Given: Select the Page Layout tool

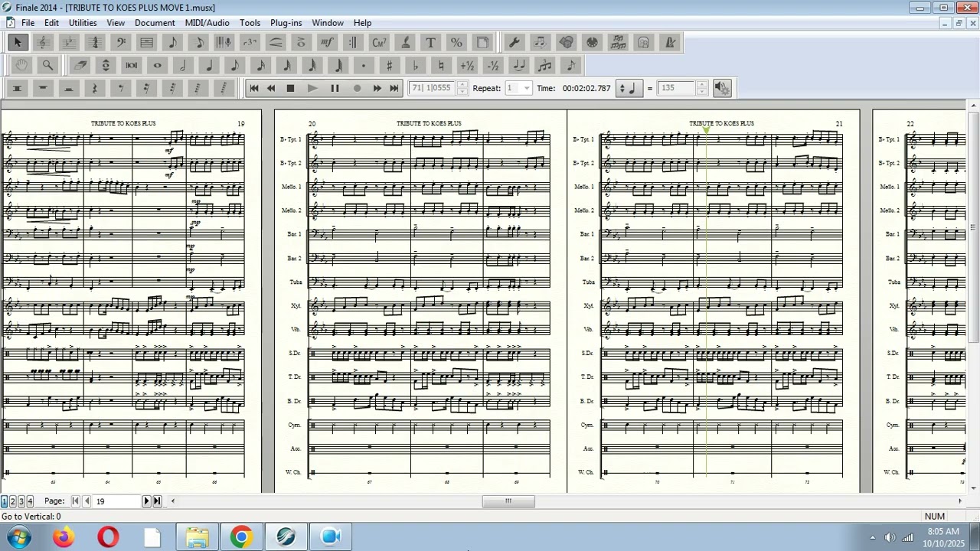Looking at the screenshot, I should pos(482,42).
